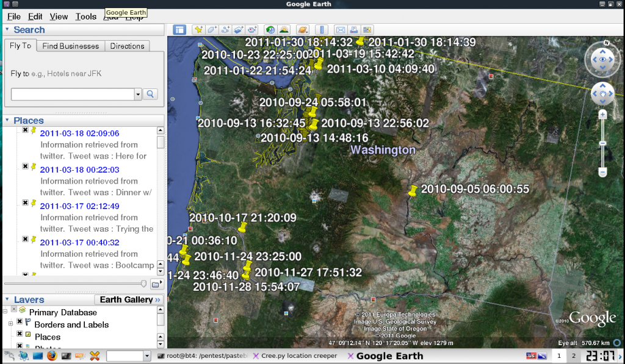The height and width of the screenshot is (364, 625).
Task: Toggle the Places layer checkbox
Action: pos(20,334)
